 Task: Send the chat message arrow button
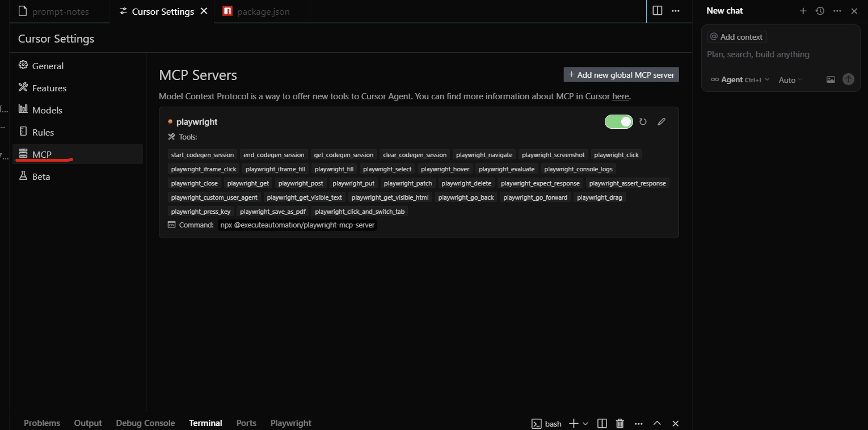click(848, 80)
